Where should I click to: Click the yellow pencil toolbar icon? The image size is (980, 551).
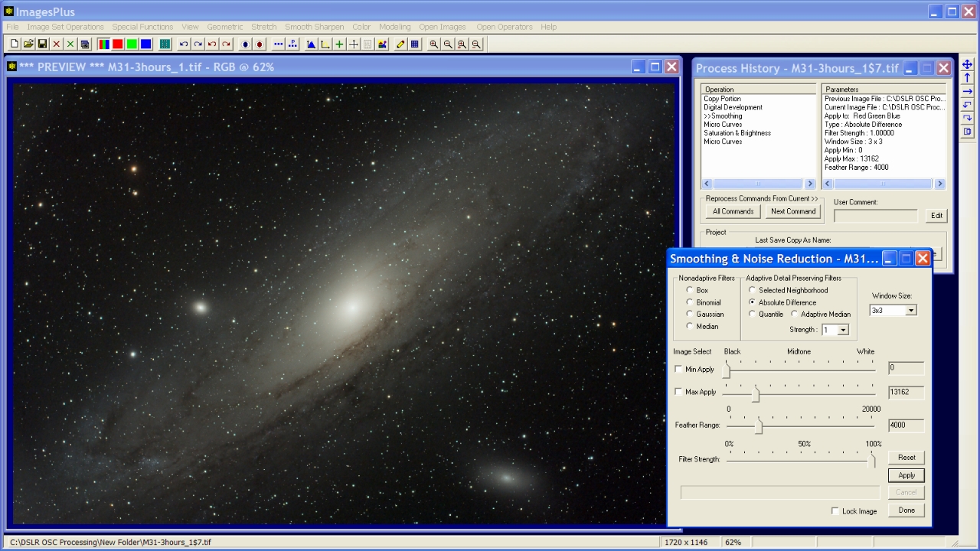click(400, 44)
